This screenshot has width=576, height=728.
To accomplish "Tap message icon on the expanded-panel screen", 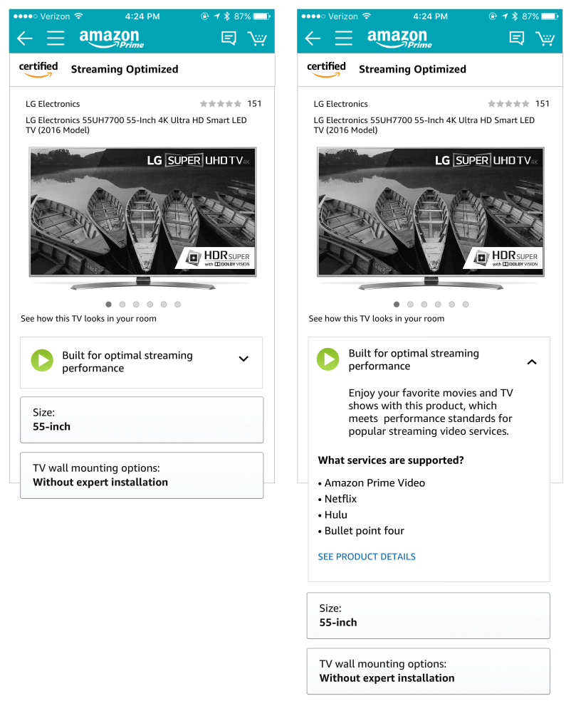I will tap(517, 38).
